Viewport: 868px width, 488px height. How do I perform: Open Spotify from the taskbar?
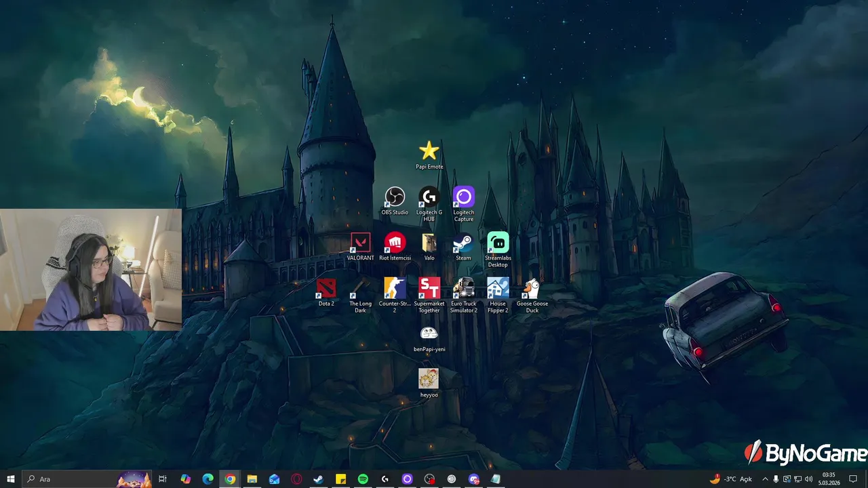click(x=363, y=479)
